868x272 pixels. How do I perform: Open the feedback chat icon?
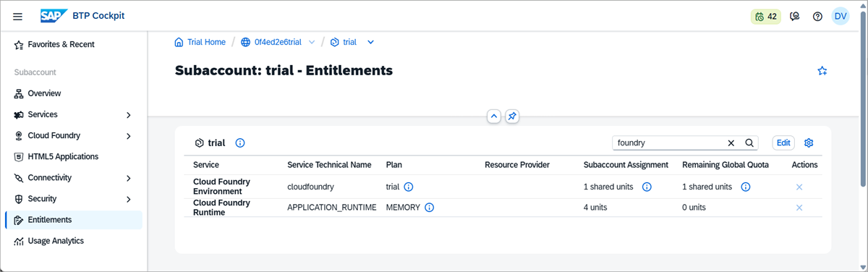pos(795,16)
